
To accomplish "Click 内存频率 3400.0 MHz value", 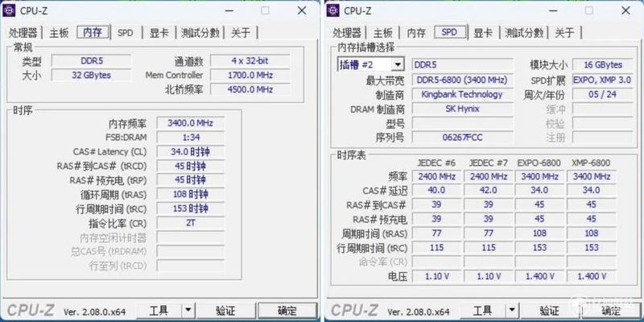I will point(191,123).
